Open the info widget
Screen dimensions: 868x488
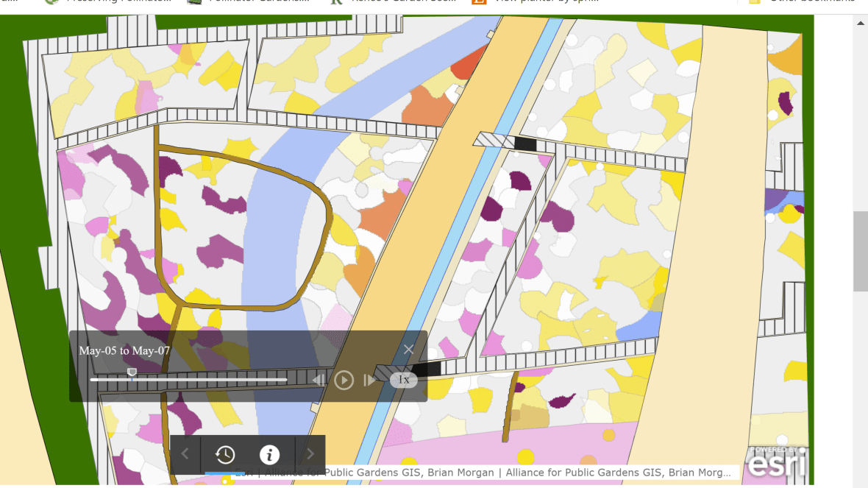[x=269, y=455]
